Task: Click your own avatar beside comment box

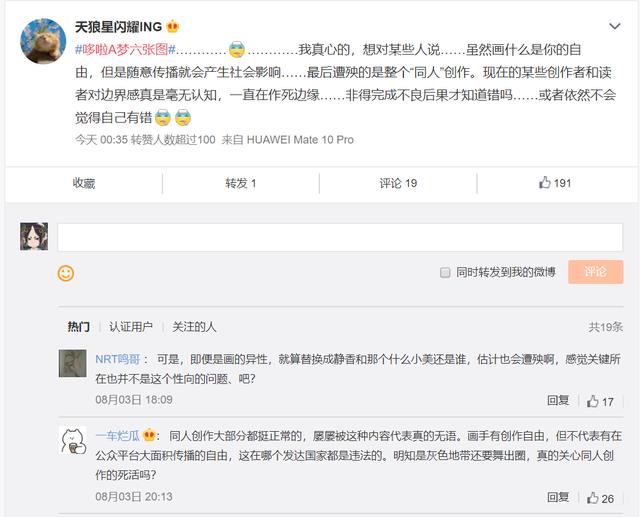Action: click(35, 236)
